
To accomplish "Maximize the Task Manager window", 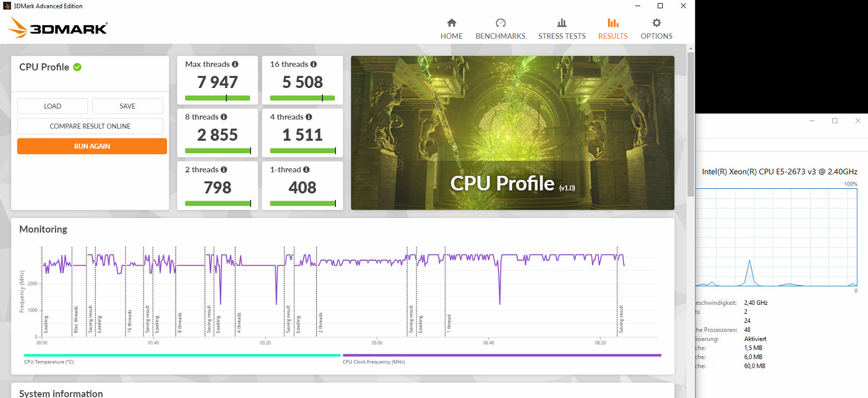I will tap(834, 121).
